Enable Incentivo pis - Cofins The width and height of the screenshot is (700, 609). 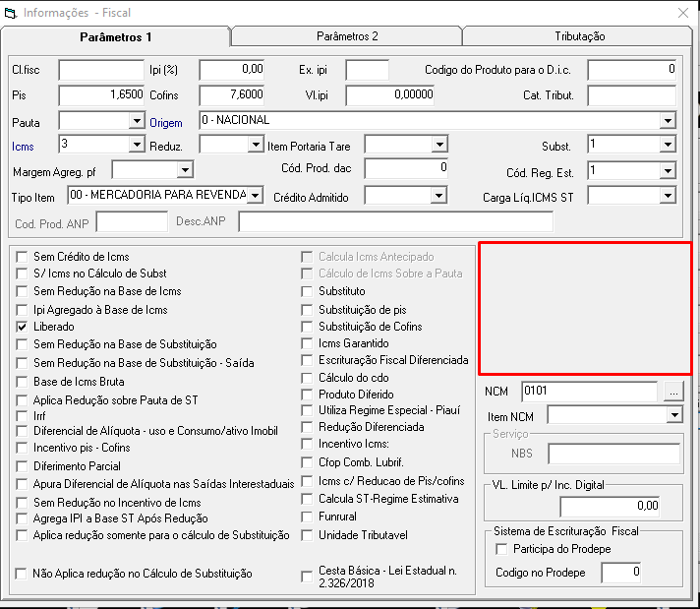click(x=22, y=448)
